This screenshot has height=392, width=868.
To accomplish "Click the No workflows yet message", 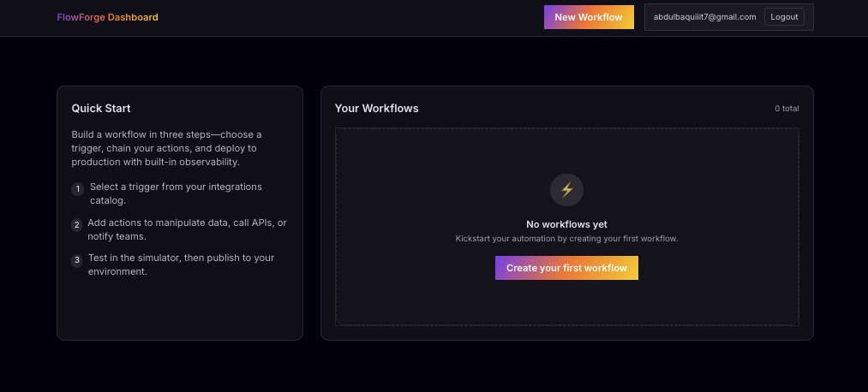I will pos(566,224).
